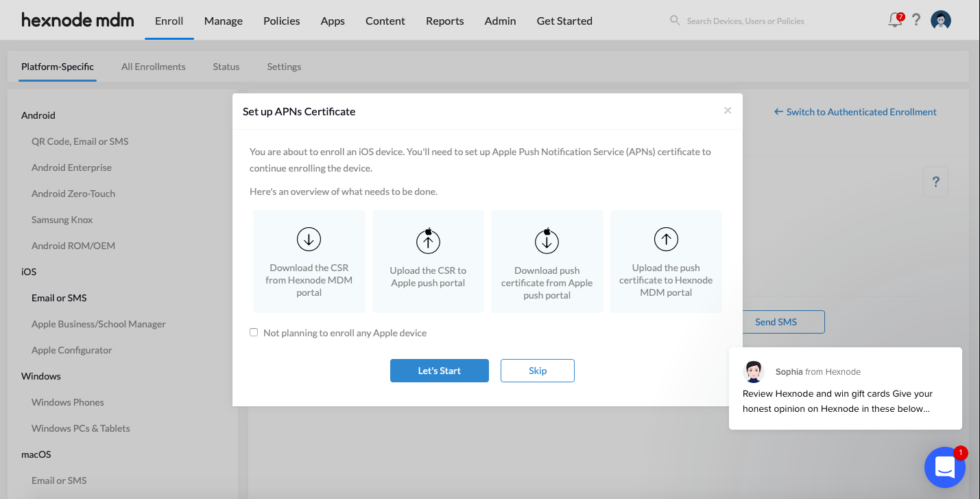Click the help question mark in top bar

[916, 21]
